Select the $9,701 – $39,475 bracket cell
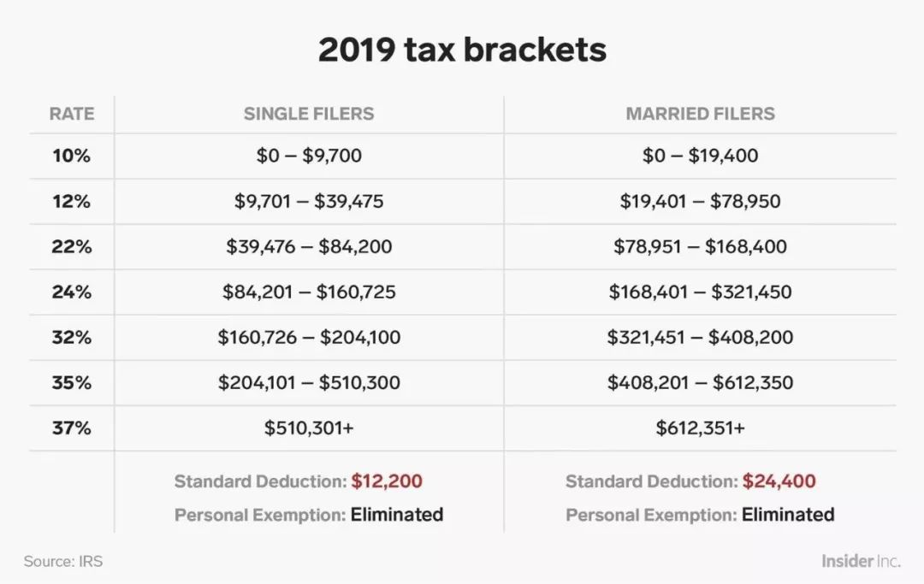924x584 pixels. pos(309,201)
